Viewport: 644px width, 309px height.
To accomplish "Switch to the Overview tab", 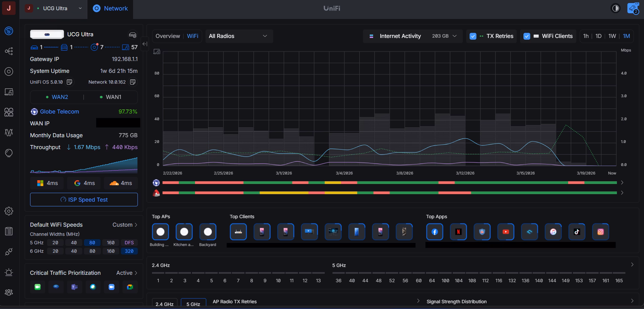I will click(x=168, y=36).
